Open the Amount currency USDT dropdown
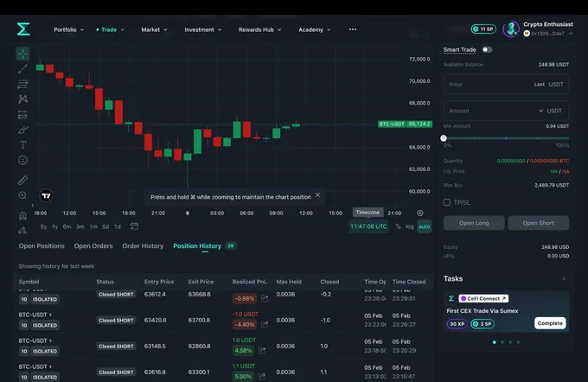The width and height of the screenshot is (588, 382). pos(551,111)
